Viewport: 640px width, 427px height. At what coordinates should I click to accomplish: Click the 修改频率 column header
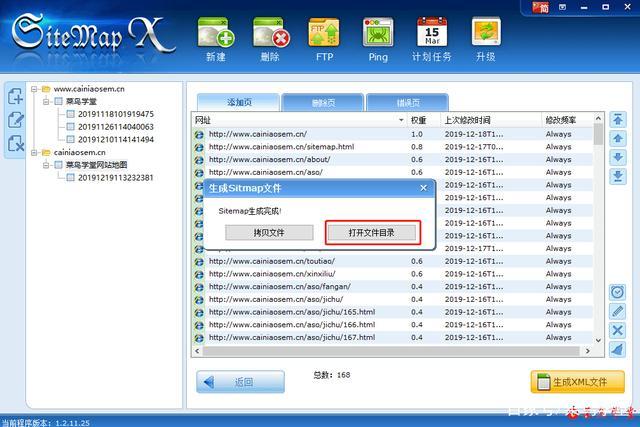pyautogui.click(x=567, y=120)
